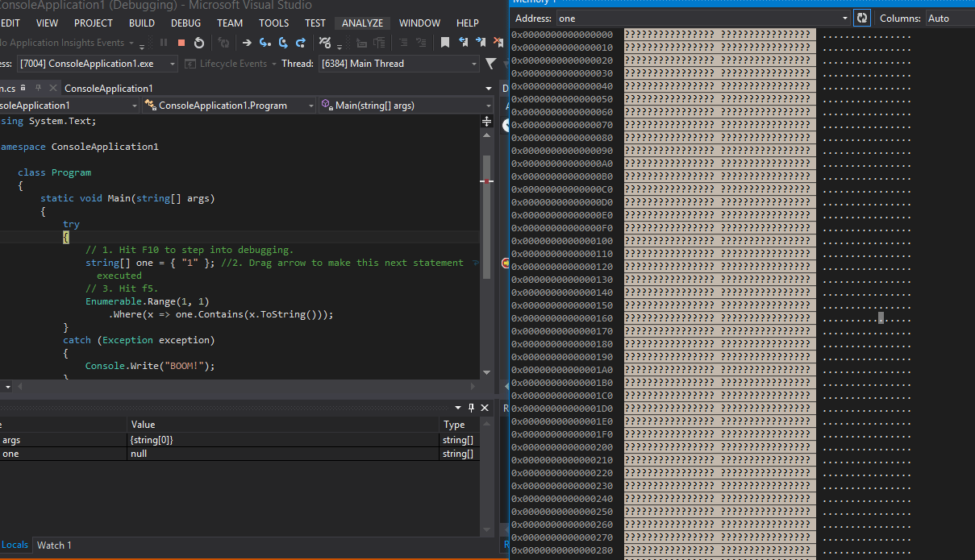975x560 pixels.
Task: Click the null value of one
Action: tap(139, 454)
